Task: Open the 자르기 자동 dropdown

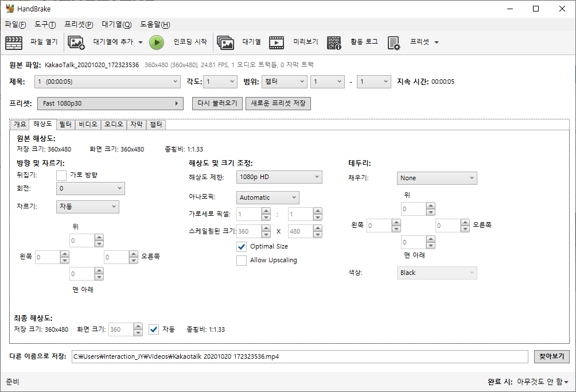Action: pos(87,207)
